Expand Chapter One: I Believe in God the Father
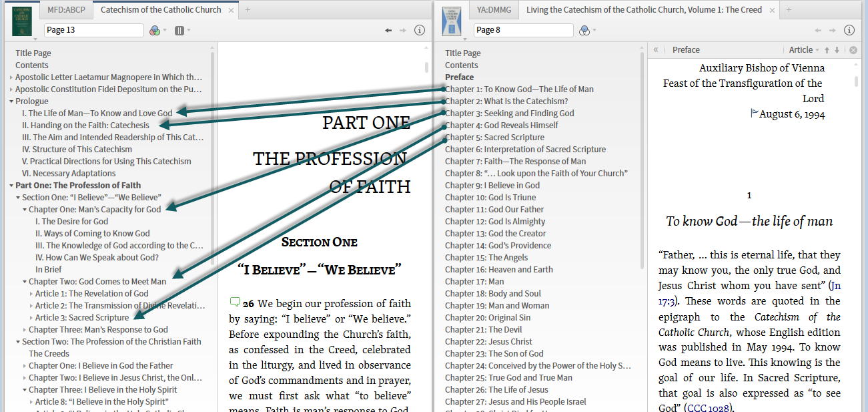868x412 pixels. point(25,366)
